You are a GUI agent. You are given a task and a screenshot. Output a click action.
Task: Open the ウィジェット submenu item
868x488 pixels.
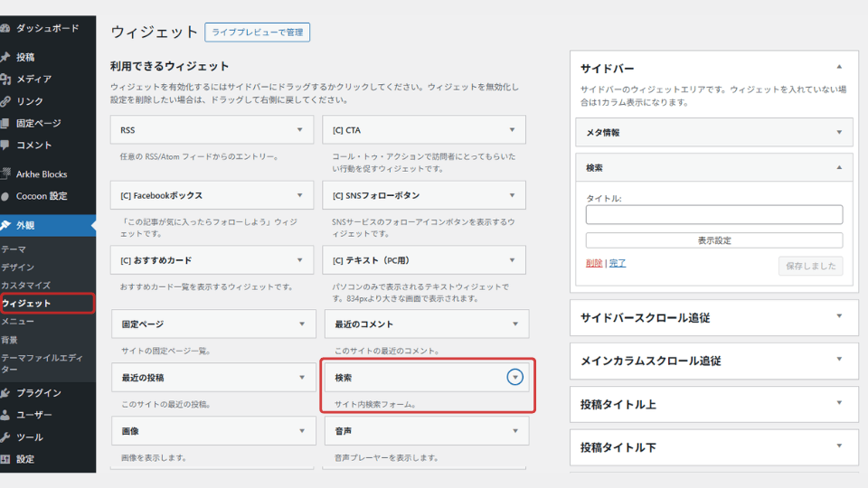tap(27, 304)
